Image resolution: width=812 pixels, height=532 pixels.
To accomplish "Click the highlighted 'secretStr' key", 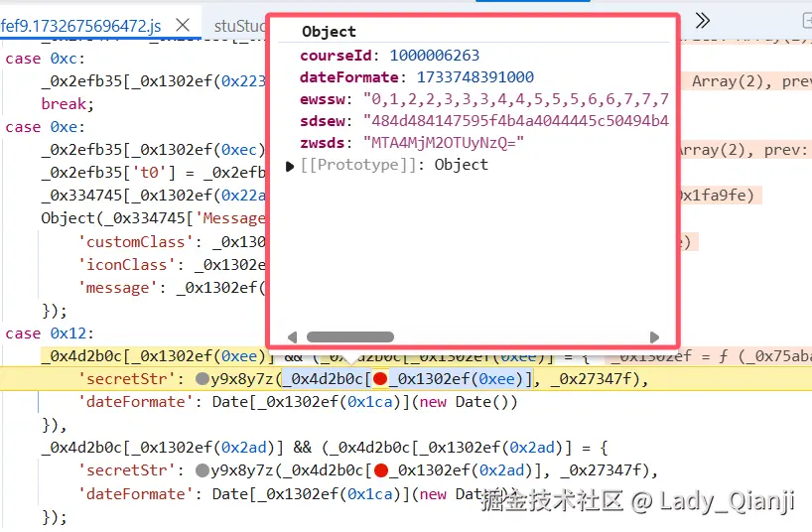I will (126, 379).
